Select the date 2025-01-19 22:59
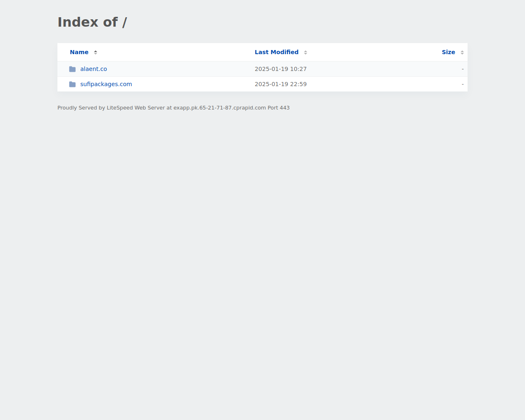This screenshot has width=525, height=420. [281, 84]
